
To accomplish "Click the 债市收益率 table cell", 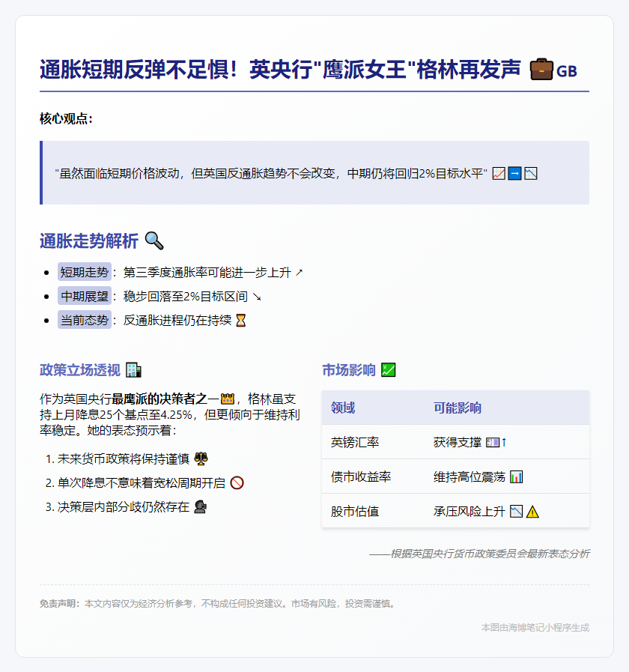I will 361,476.
